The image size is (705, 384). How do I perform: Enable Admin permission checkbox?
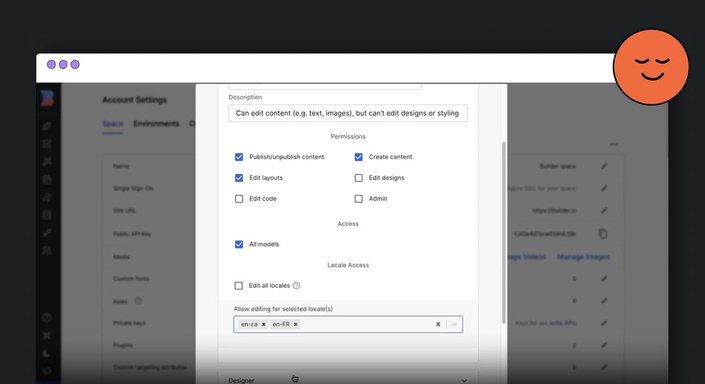pos(358,198)
